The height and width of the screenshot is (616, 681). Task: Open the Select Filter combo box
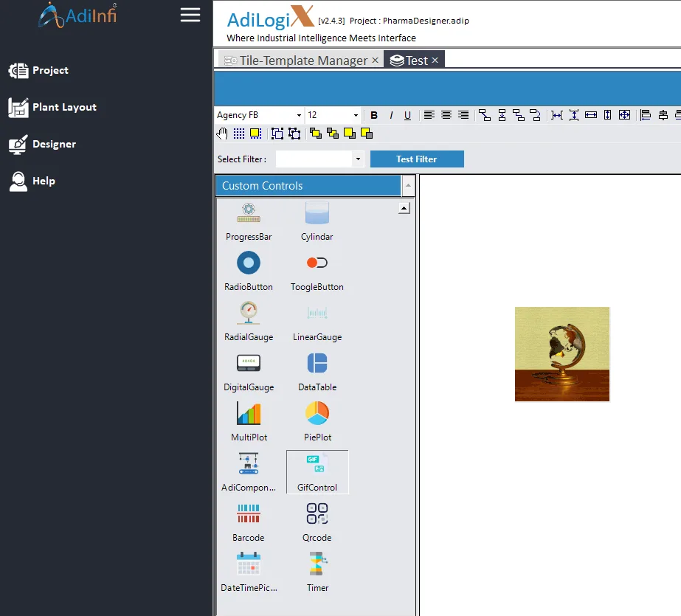tap(319, 159)
